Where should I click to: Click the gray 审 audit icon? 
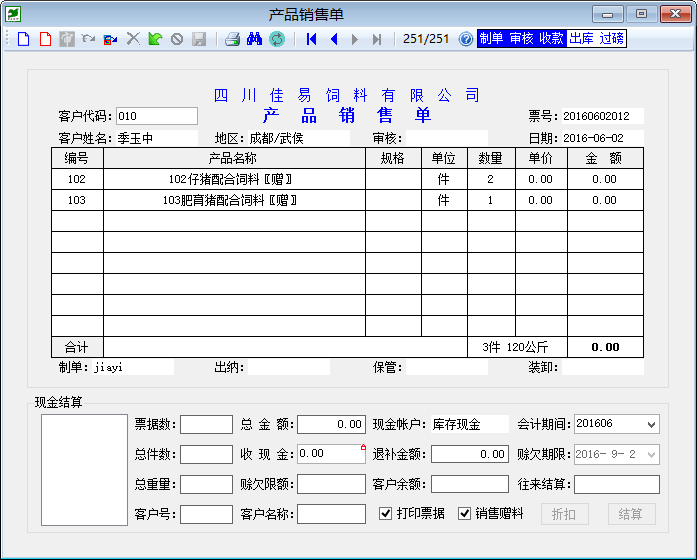(67, 39)
